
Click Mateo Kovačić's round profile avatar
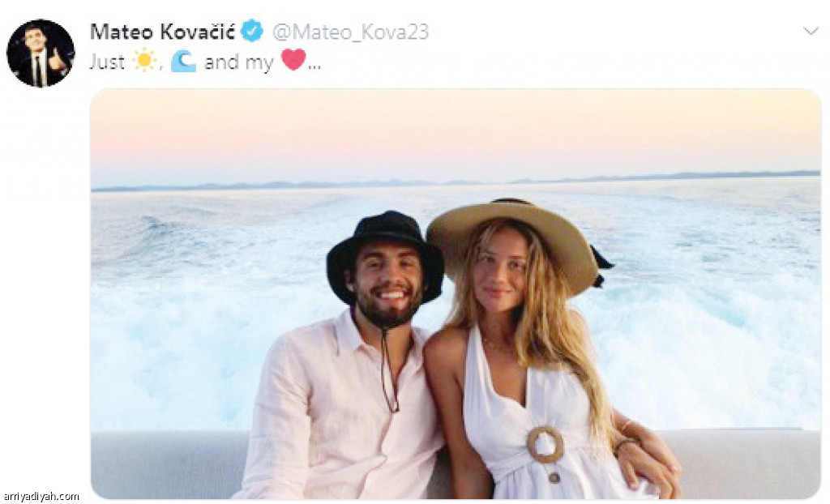click(x=41, y=53)
